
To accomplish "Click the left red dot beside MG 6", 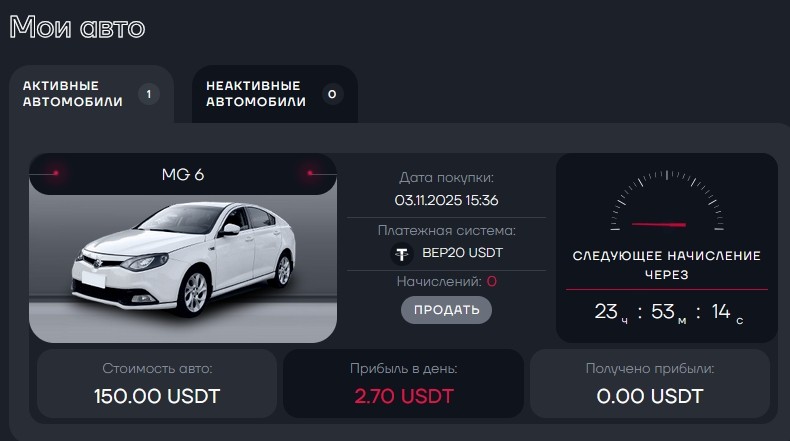I will point(56,174).
